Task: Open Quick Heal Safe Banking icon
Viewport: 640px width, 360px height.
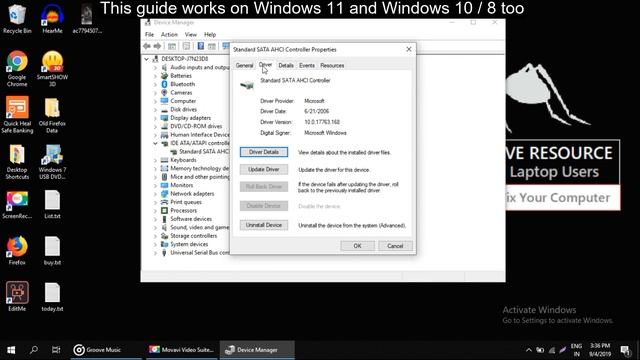Action: coord(17,115)
